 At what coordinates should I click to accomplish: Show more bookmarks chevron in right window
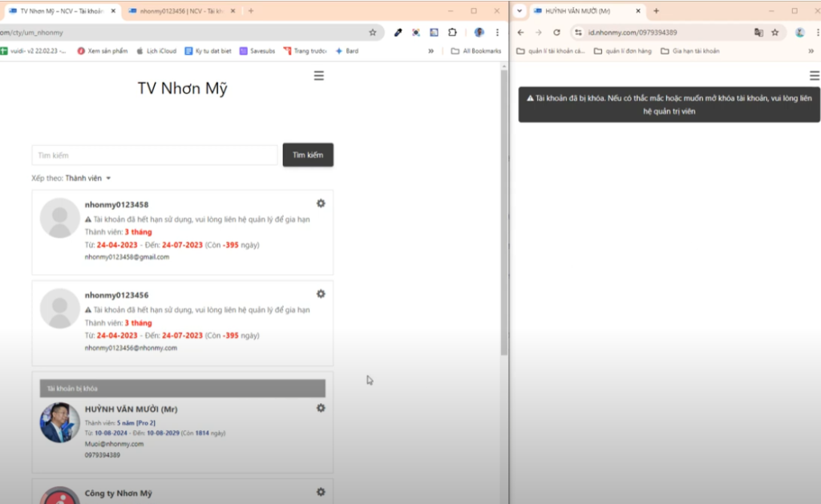[811, 50]
